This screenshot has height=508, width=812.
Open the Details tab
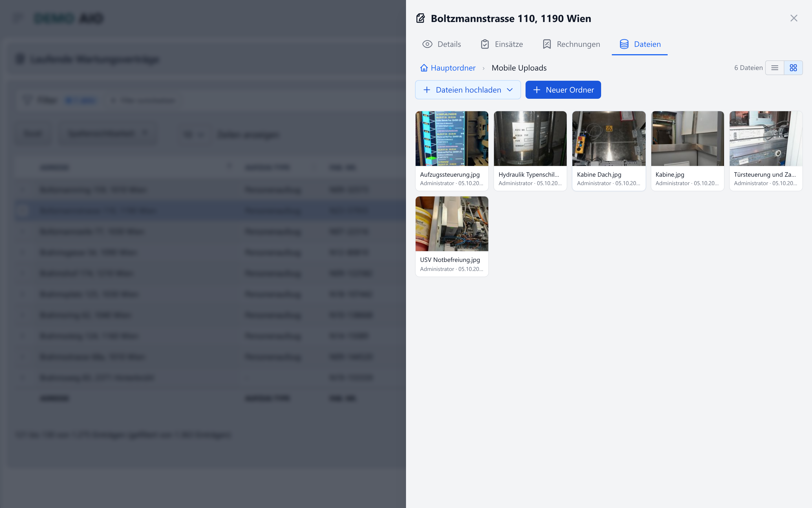[442, 44]
